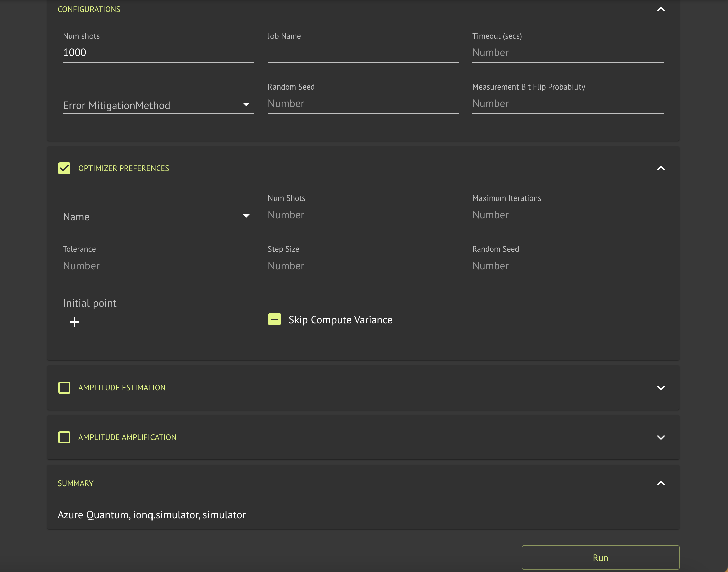Viewport: 728px width, 572px height.
Task: Click the AMPLITUDE ESTIMATION title text
Action: pos(122,388)
